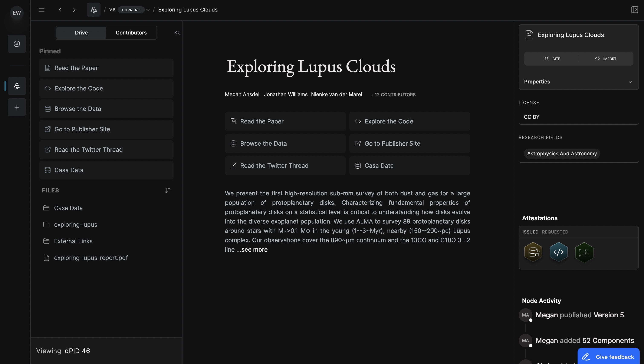
Task: Sort files using the sort arrows icon
Action: pos(168,191)
